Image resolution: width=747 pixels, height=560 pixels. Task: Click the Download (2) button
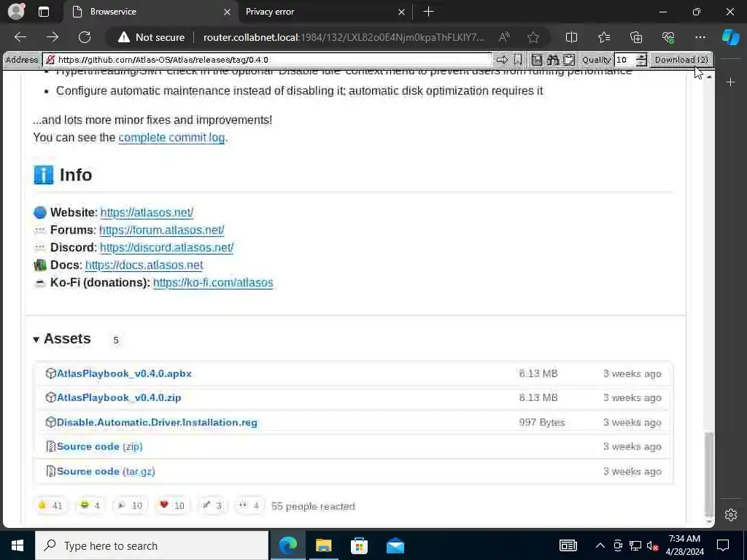(x=681, y=60)
